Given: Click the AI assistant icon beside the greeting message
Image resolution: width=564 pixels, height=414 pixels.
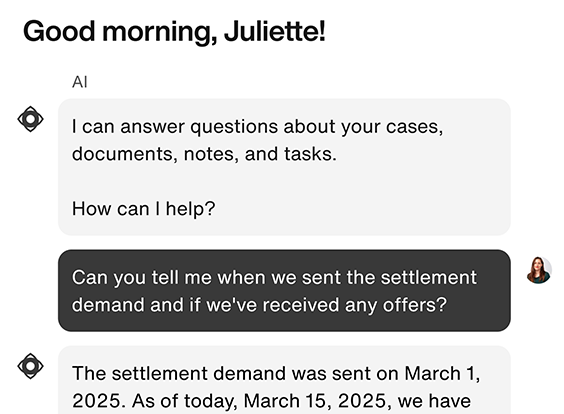Looking at the screenshot, I should (31, 119).
